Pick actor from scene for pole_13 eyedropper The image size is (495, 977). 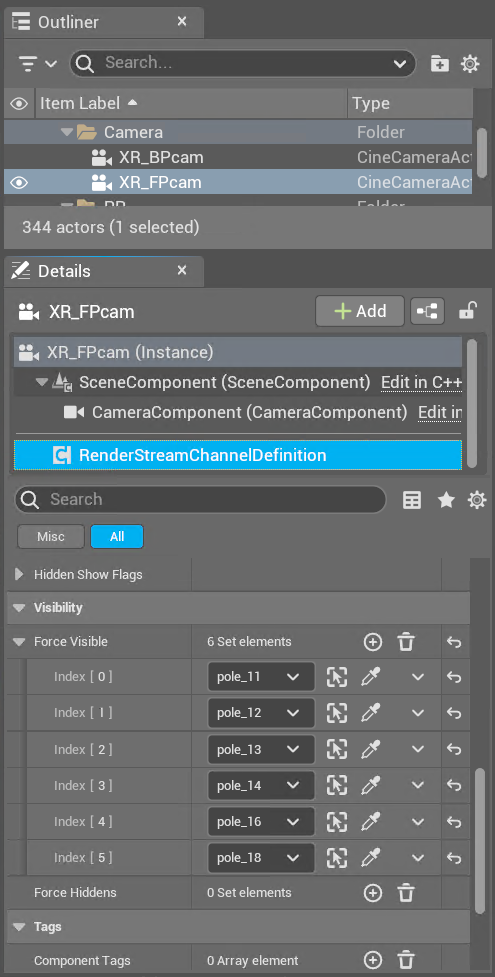(371, 750)
